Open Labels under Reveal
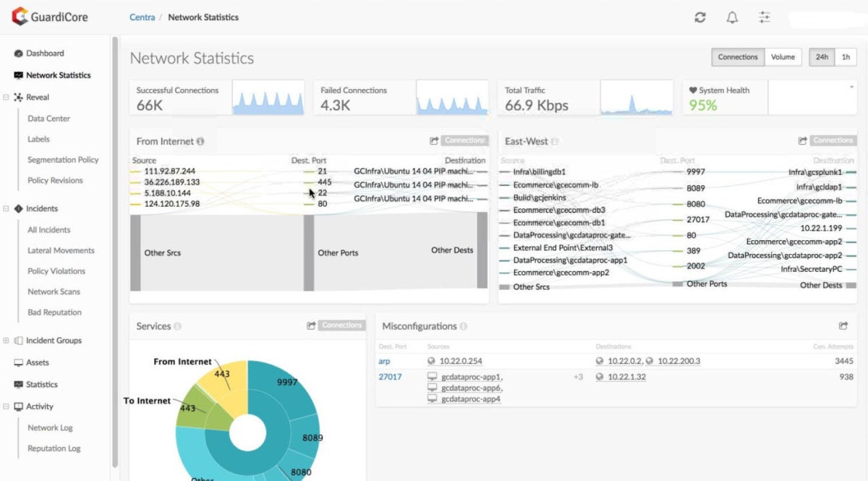 pos(38,139)
